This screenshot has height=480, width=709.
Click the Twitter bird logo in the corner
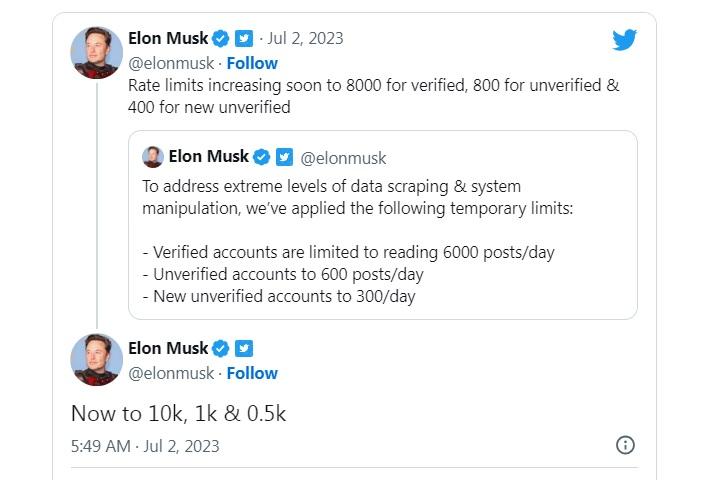(x=625, y=40)
